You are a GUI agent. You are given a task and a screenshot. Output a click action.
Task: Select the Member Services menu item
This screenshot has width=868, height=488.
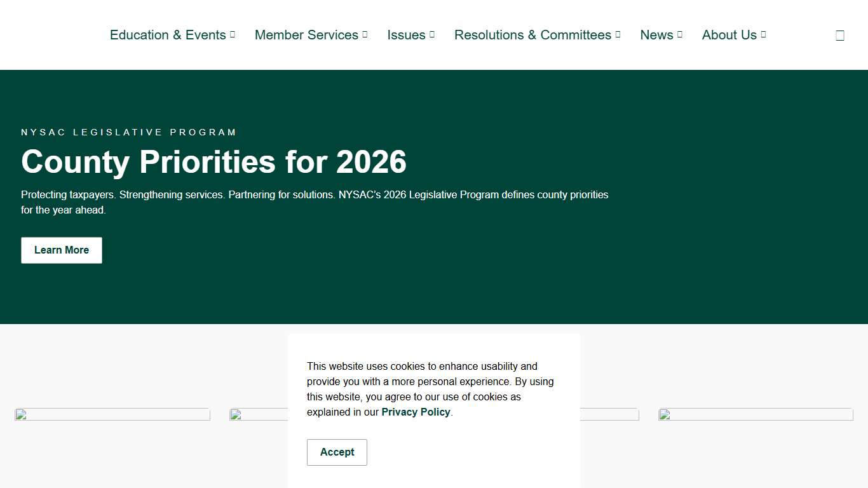click(x=306, y=35)
